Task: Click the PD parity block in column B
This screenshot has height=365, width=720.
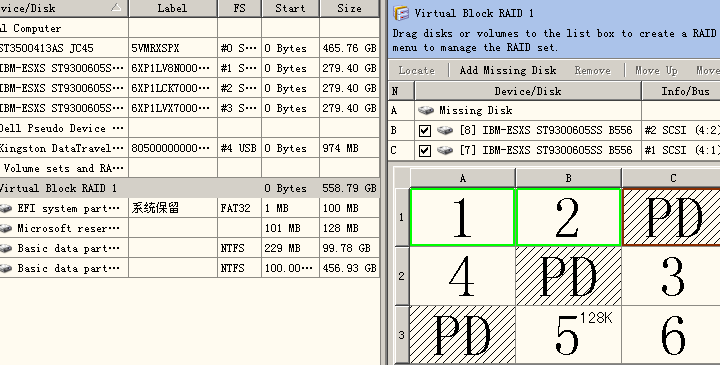Action: coord(568,276)
